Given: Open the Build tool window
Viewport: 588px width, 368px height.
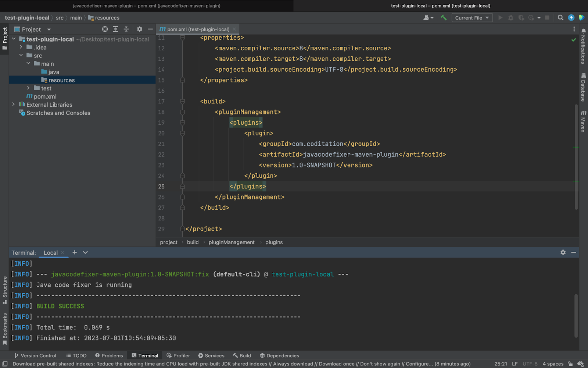Looking at the screenshot, I should [x=242, y=355].
